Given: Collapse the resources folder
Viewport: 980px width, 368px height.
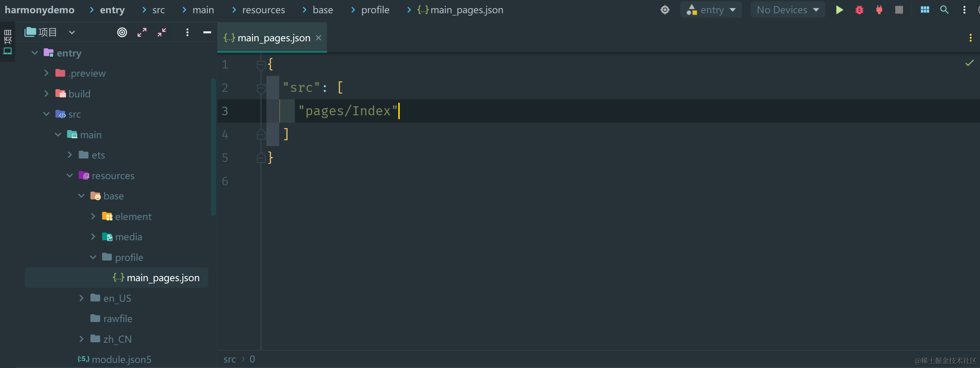Looking at the screenshot, I should [70, 175].
